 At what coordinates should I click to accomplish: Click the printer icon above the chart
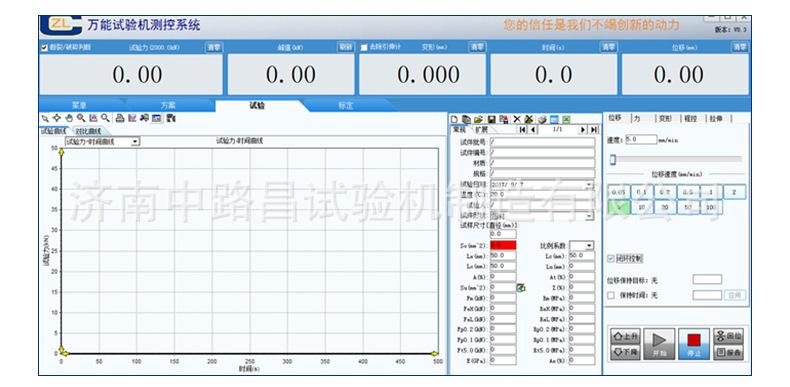(120, 118)
